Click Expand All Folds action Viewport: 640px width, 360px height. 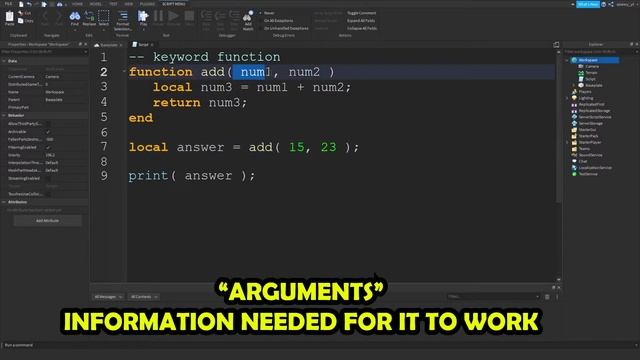(x=361, y=20)
